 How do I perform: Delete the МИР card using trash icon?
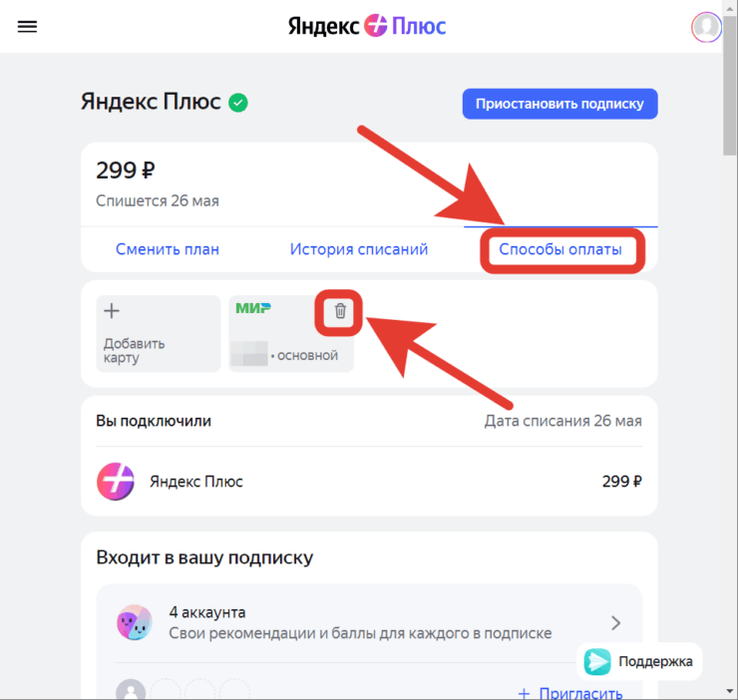click(340, 311)
